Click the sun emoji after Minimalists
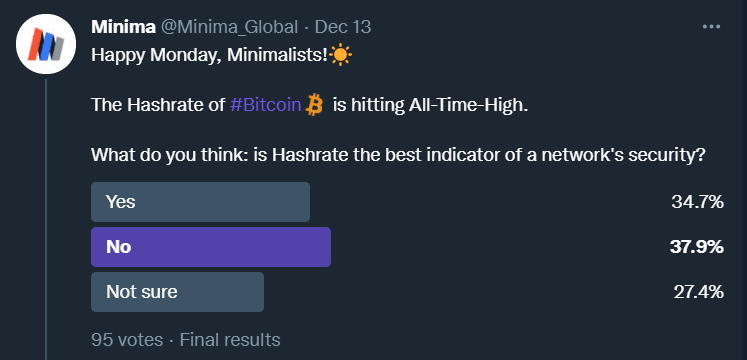 point(341,55)
